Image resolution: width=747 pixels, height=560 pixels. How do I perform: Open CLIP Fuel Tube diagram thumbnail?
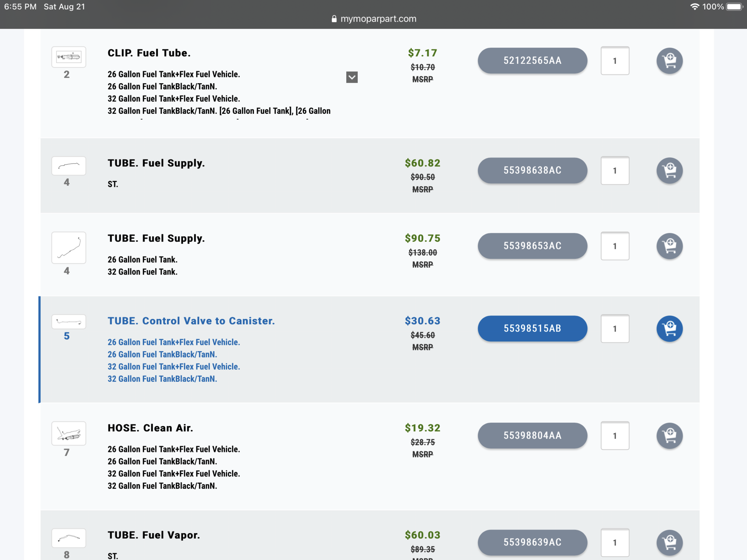pos(69,57)
